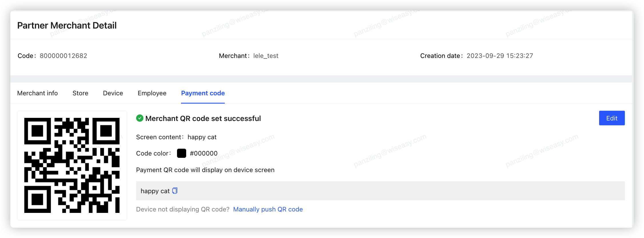The height and width of the screenshot is (238, 644).
Task: Click the black code color swatch
Action: click(181, 153)
